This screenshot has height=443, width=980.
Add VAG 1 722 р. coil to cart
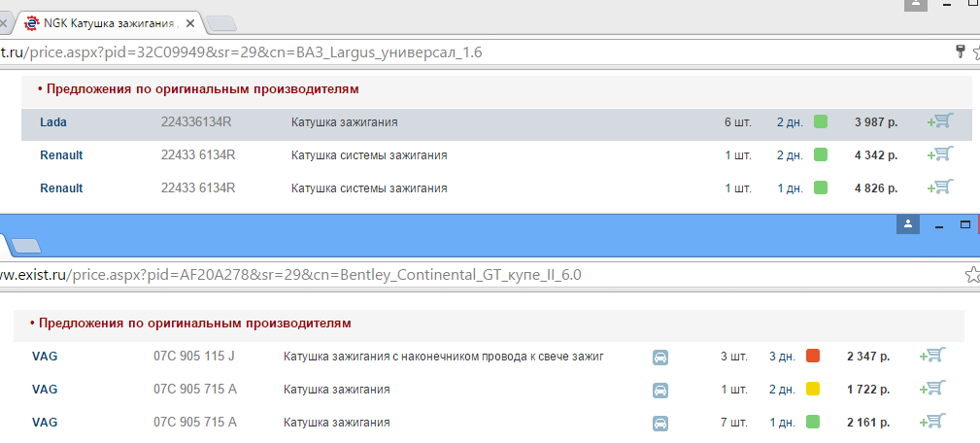click(x=932, y=389)
